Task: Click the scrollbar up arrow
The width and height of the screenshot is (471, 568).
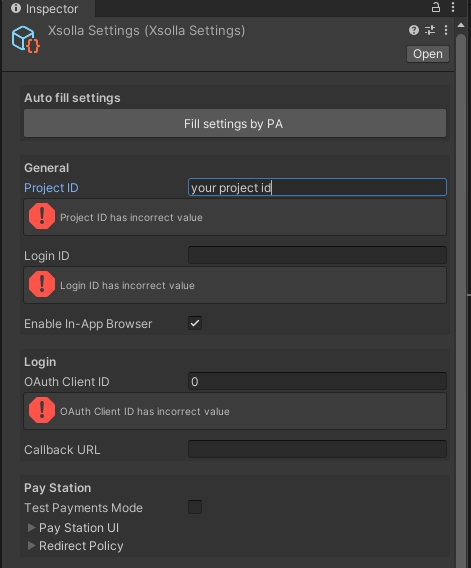Action: (x=461, y=25)
